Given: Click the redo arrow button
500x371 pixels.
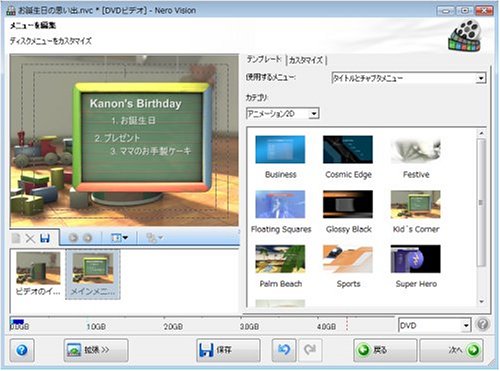Looking at the screenshot, I should coord(310,350).
